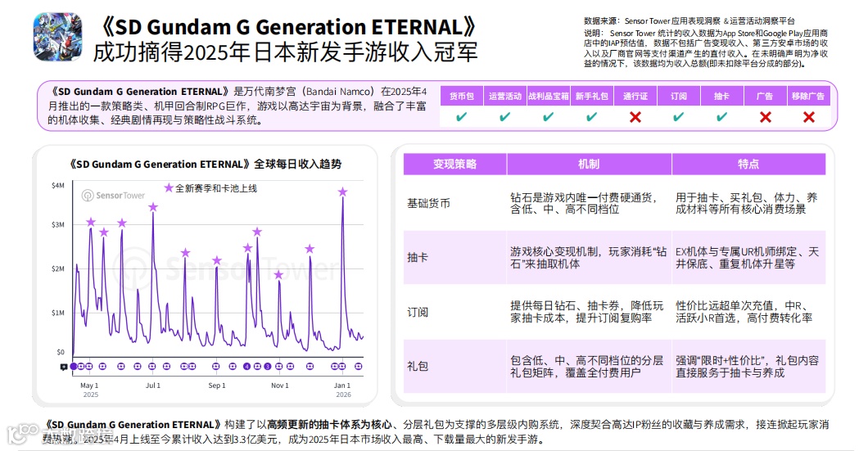This screenshot has height=451, width=868.
Task: Click the 机制 column header
Action: (589, 164)
